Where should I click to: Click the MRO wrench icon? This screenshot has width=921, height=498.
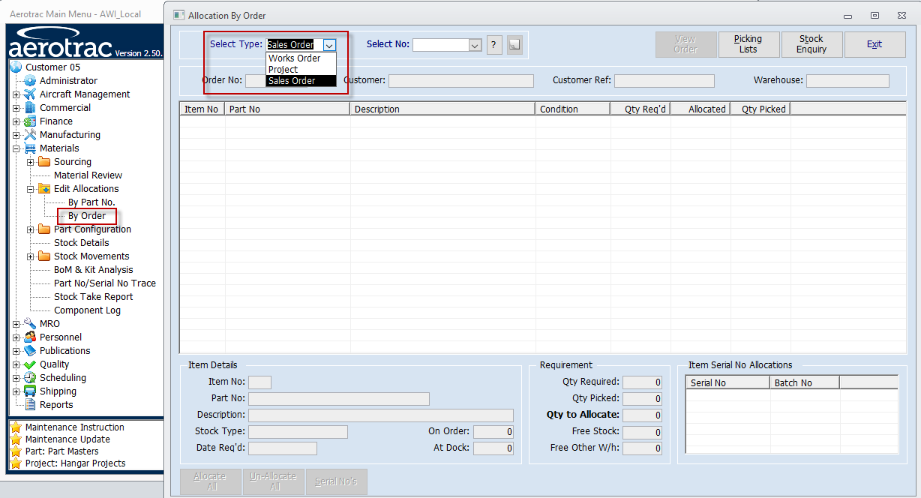pyautogui.click(x=30, y=324)
